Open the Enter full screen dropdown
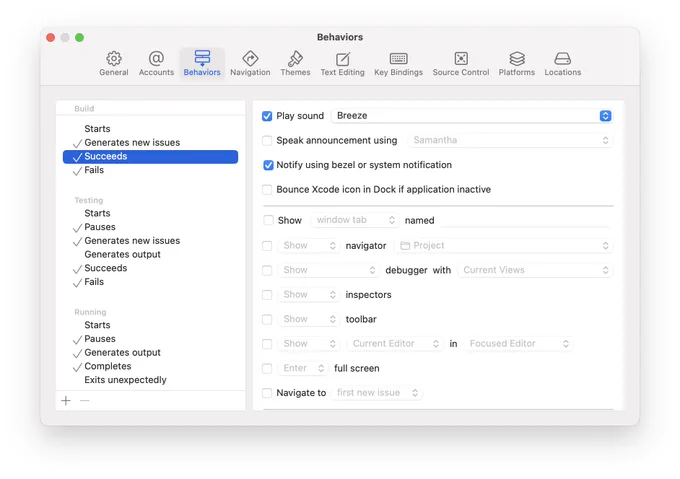The height and width of the screenshot is (479, 680). tap(302, 368)
